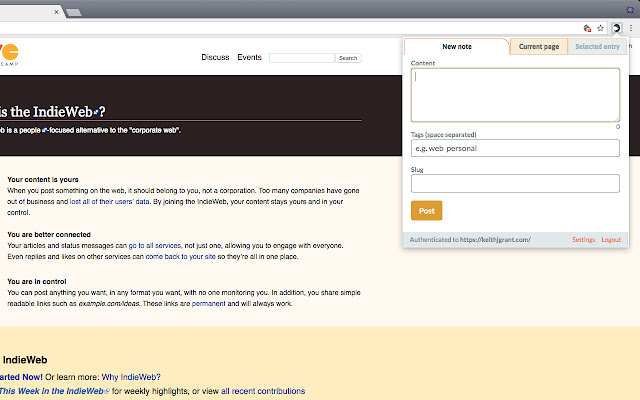Click the Slug input field
Screen dimensions: 640x400
point(515,184)
